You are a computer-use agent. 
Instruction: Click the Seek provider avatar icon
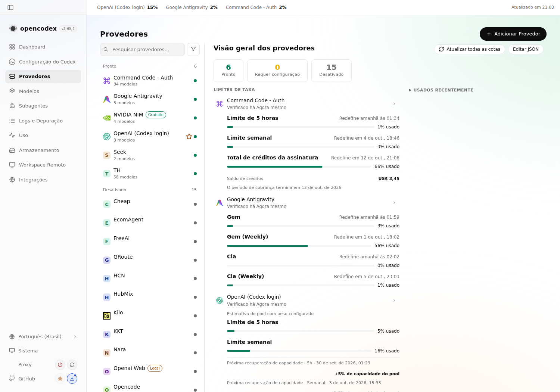(x=107, y=155)
